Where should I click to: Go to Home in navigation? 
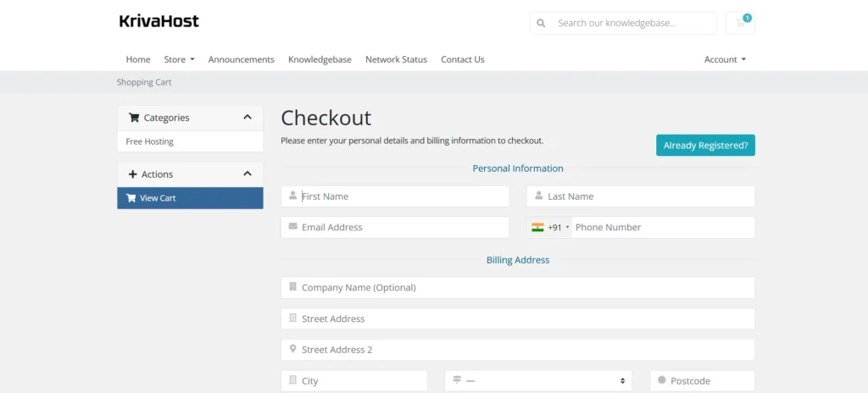(138, 59)
